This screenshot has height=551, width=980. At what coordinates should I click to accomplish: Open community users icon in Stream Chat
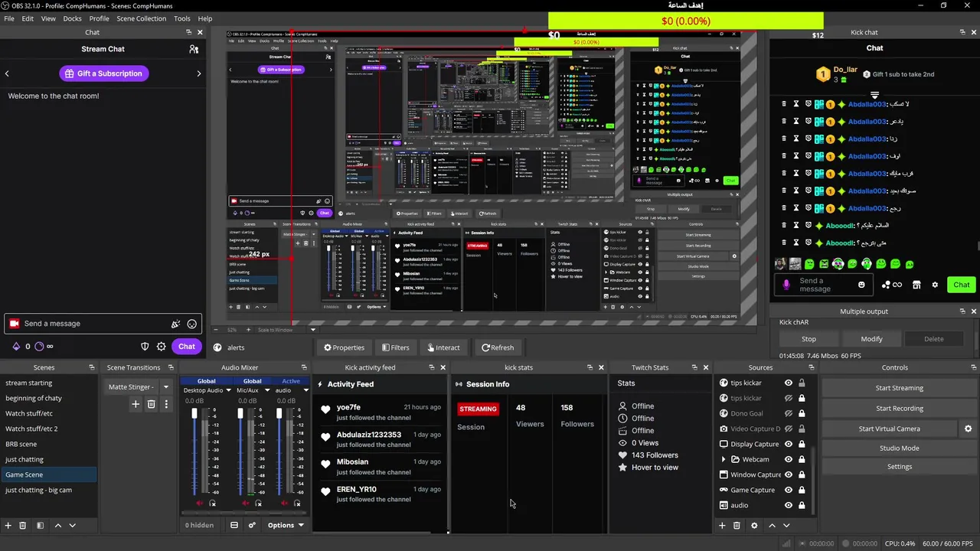tap(194, 49)
